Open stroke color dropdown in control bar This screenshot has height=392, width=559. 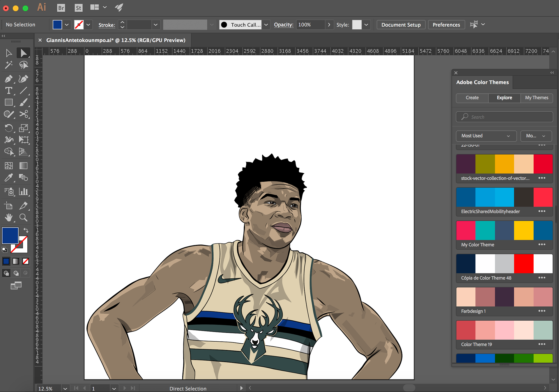[x=88, y=25]
